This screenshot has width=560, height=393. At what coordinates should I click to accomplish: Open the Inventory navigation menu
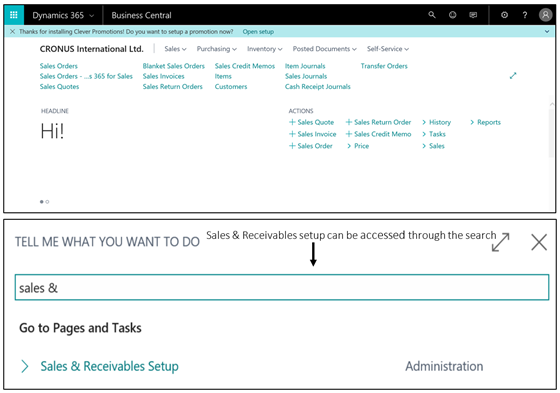tap(265, 49)
